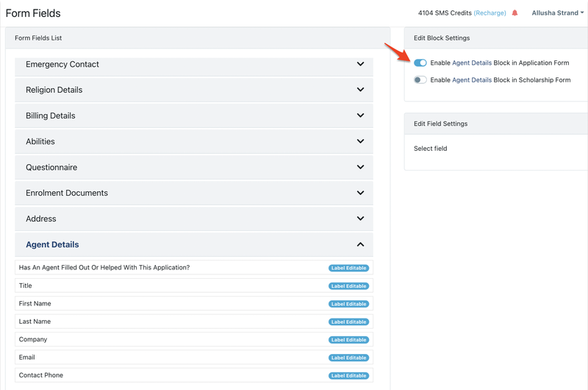Click Label Editable badge for Email
The width and height of the screenshot is (588, 390).
coord(348,358)
